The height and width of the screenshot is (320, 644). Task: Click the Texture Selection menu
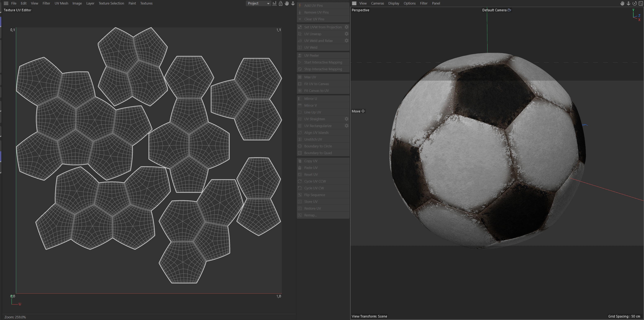[x=111, y=3]
